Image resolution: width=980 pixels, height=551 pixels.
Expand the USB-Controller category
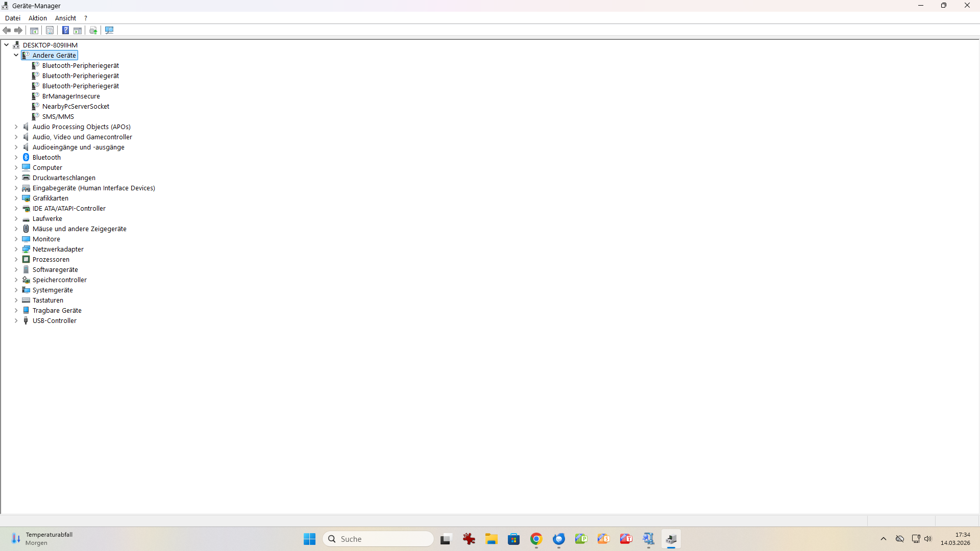click(x=16, y=320)
